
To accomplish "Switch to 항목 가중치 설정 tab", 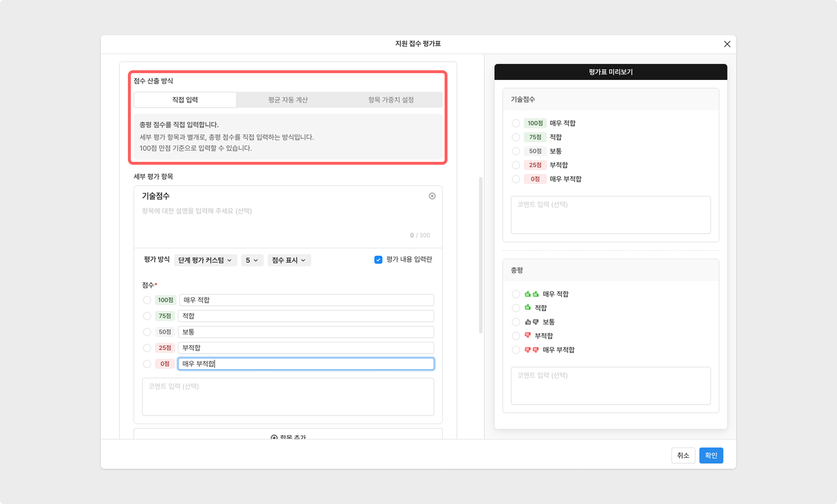I will coord(391,100).
